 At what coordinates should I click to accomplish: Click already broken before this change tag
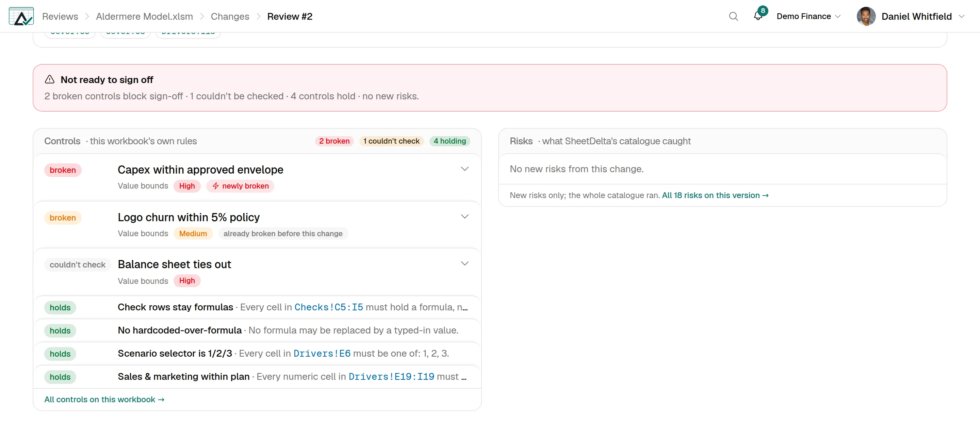283,234
